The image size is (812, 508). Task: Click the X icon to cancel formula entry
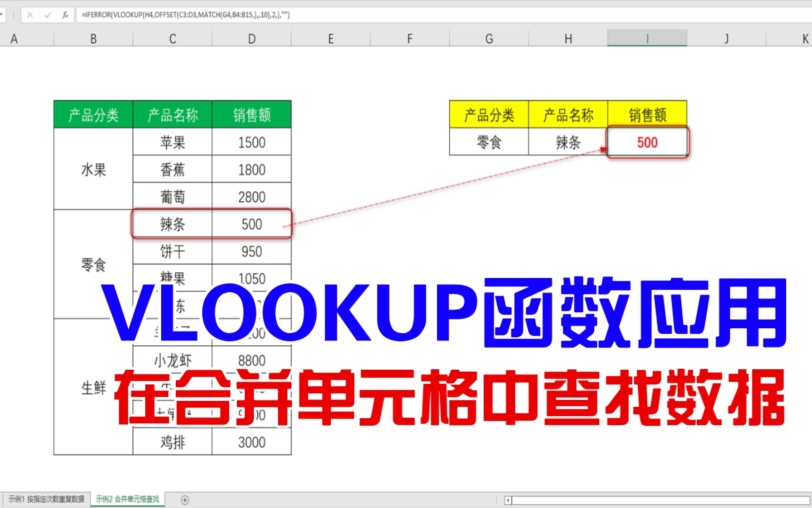click(31, 15)
